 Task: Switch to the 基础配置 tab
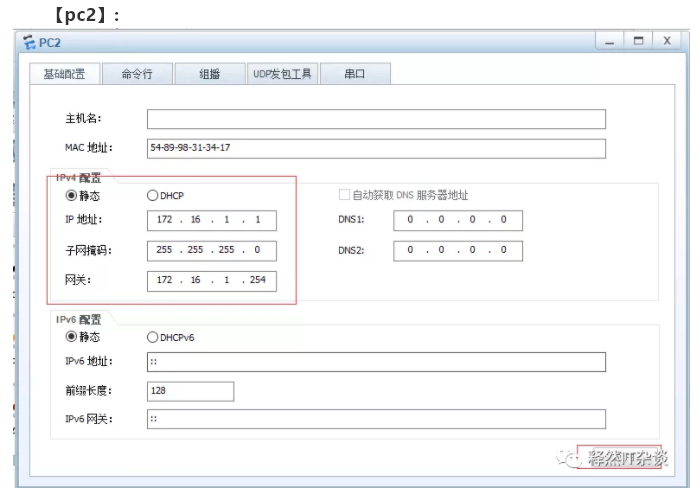click(65, 74)
